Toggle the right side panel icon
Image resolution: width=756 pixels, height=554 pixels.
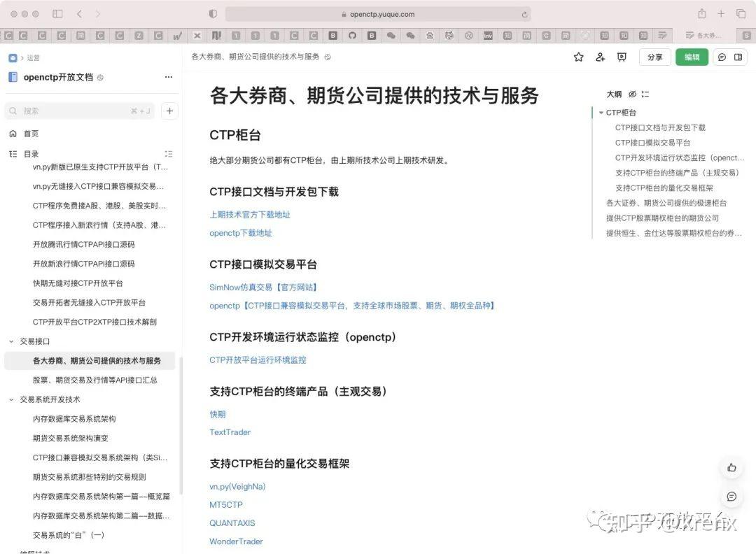point(738,57)
